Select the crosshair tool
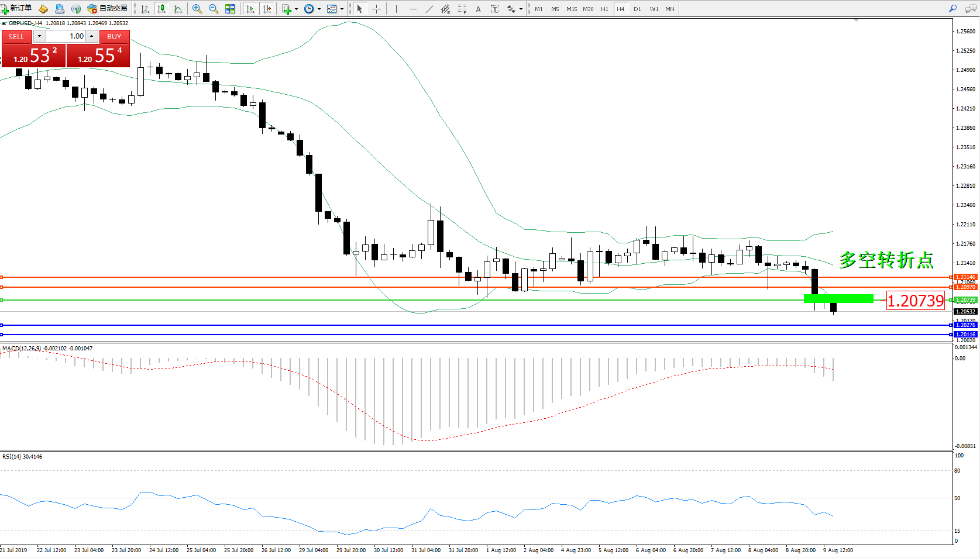 (x=376, y=9)
